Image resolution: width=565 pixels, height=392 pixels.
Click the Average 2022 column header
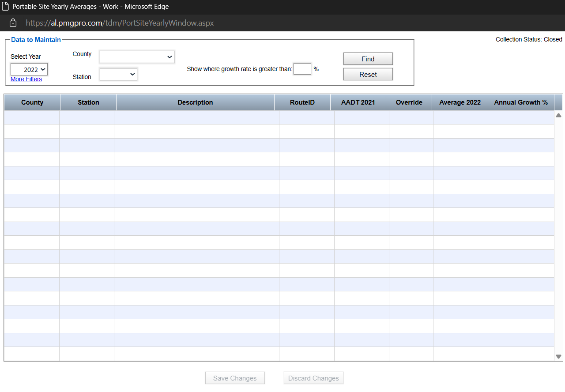[460, 102]
